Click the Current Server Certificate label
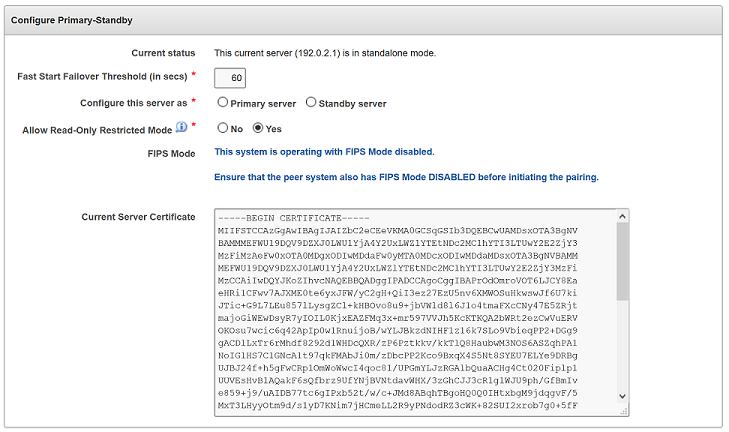The height and width of the screenshot is (432, 729). tap(139, 216)
